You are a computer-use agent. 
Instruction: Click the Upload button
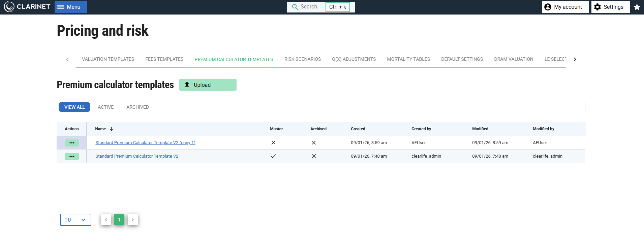pos(208,85)
